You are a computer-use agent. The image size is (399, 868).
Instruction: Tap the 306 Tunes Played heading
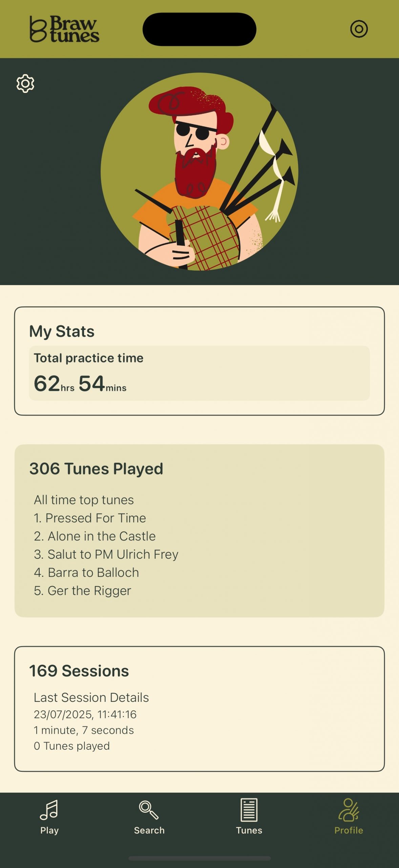(96, 469)
